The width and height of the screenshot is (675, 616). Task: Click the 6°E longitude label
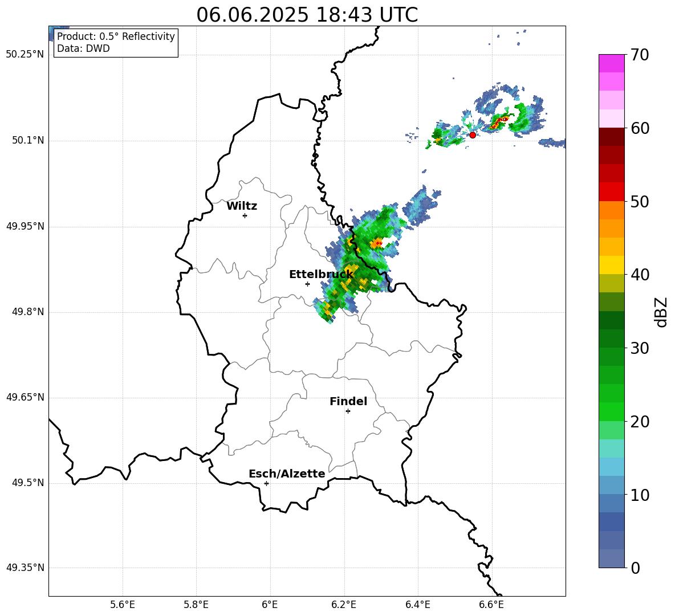270,605
